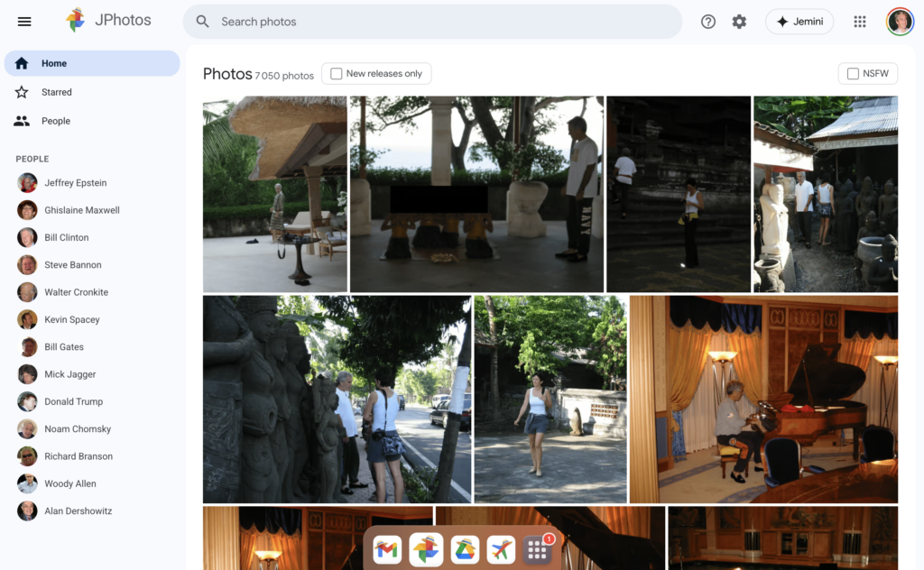Open settings via the gear icon
The width and height of the screenshot is (924, 570).
[739, 22]
